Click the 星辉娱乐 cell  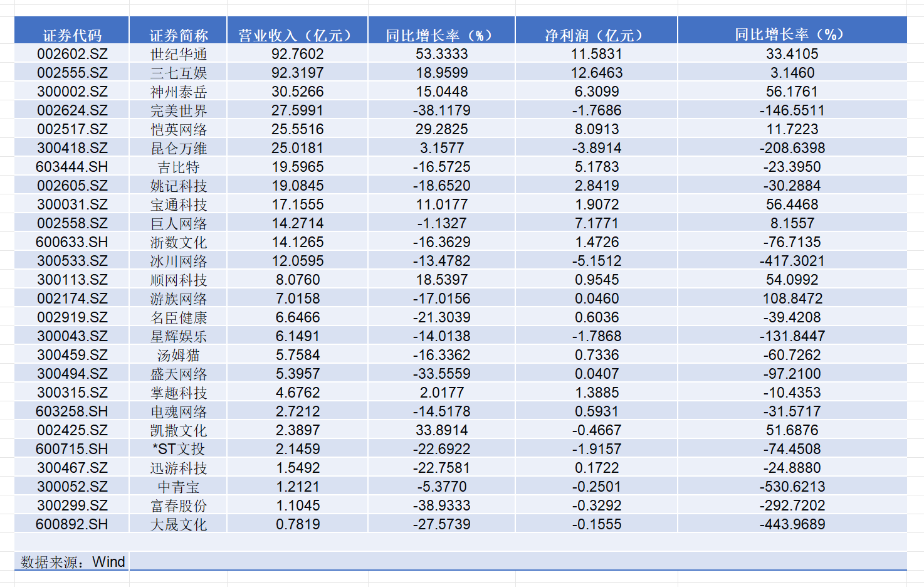pyautogui.click(x=179, y=336)
